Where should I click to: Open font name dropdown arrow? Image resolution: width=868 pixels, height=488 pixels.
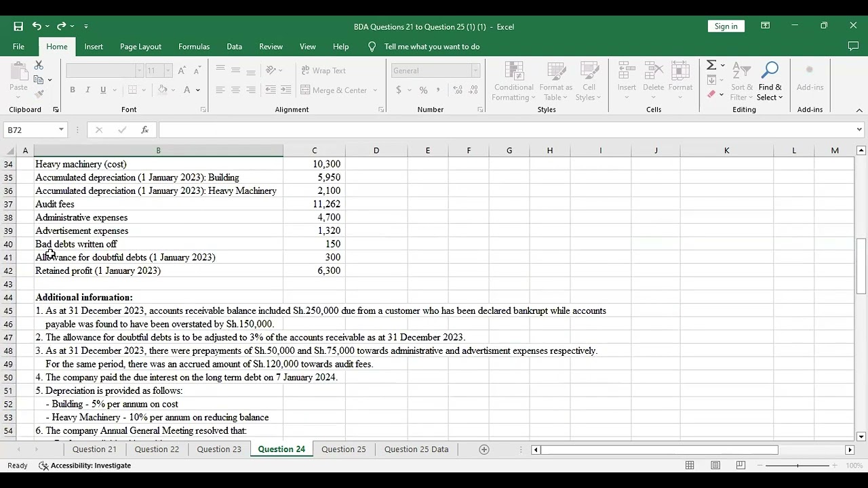click(139, 70)
